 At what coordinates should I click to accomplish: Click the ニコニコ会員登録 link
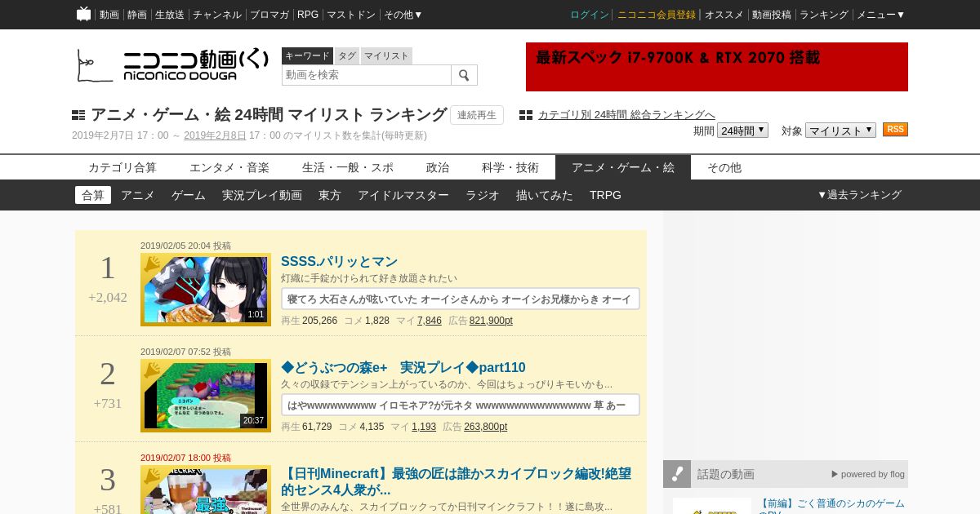click(657, 15)
